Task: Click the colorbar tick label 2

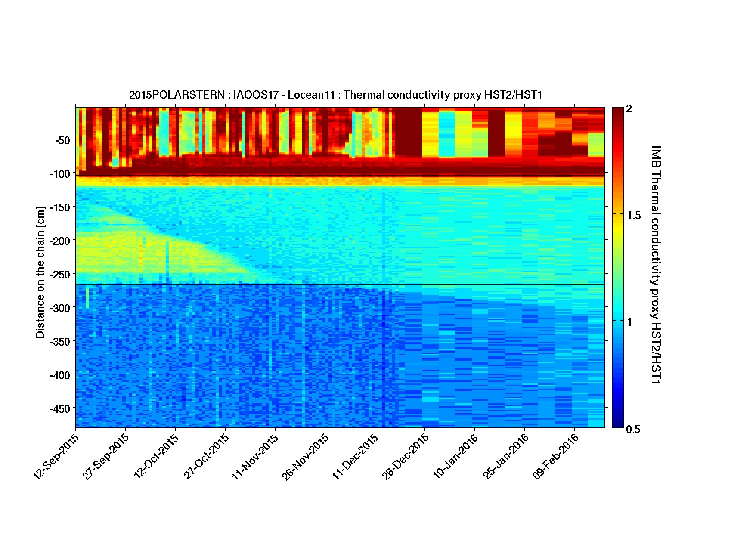Action: pyautogui.click(x=629, y=109)
